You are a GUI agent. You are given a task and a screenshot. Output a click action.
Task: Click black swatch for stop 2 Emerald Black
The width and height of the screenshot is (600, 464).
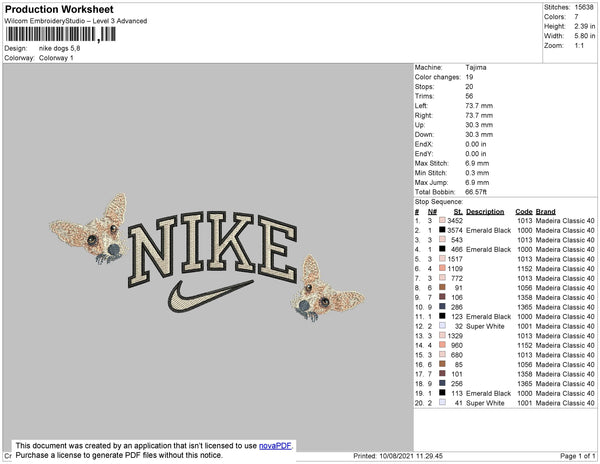[442, 230]
